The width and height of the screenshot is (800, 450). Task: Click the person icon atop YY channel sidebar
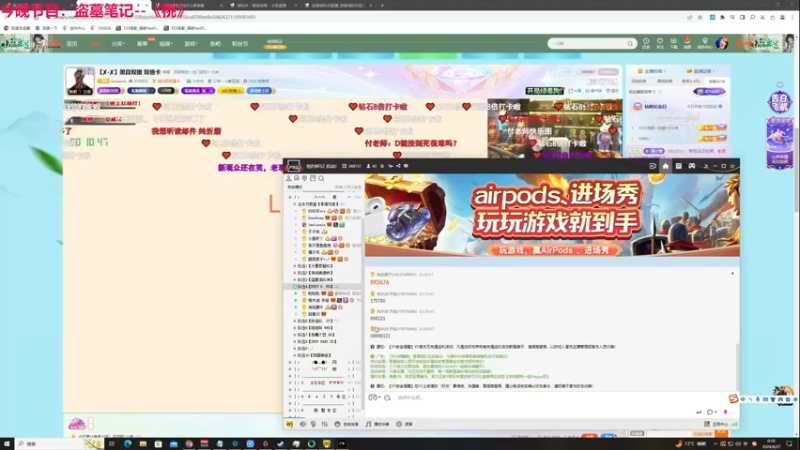tap(288, 178)
